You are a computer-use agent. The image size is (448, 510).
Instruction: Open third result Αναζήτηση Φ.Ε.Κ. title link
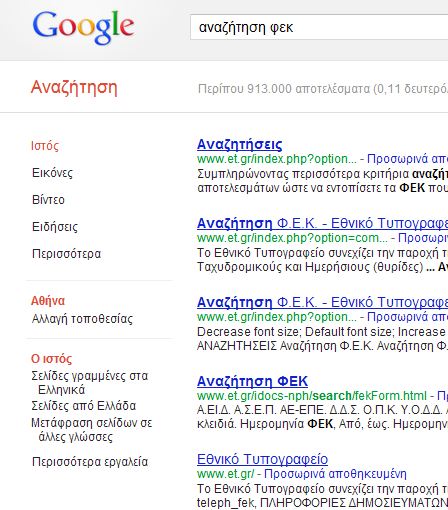coord(322,302)
